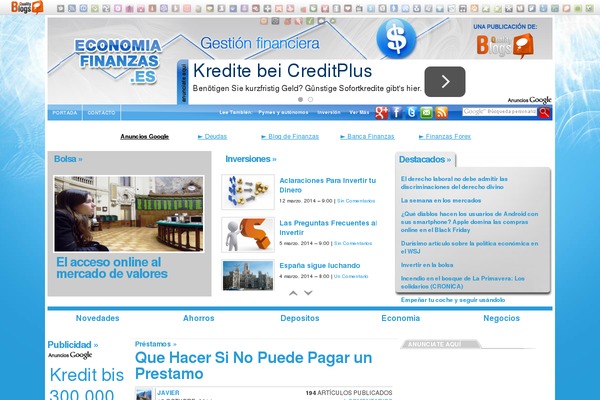Open Pymes y autónomos link
The image size is (600, 400).
coord(283,112)
